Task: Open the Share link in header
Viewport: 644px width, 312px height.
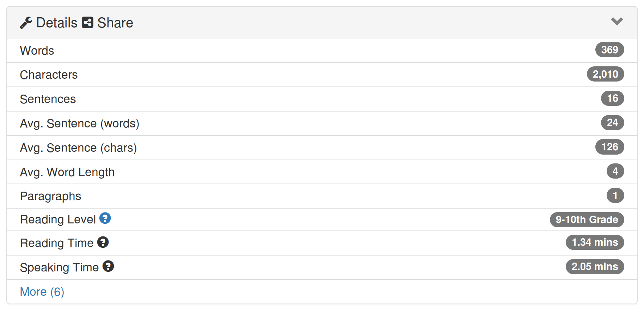Action: click(115, 23)
